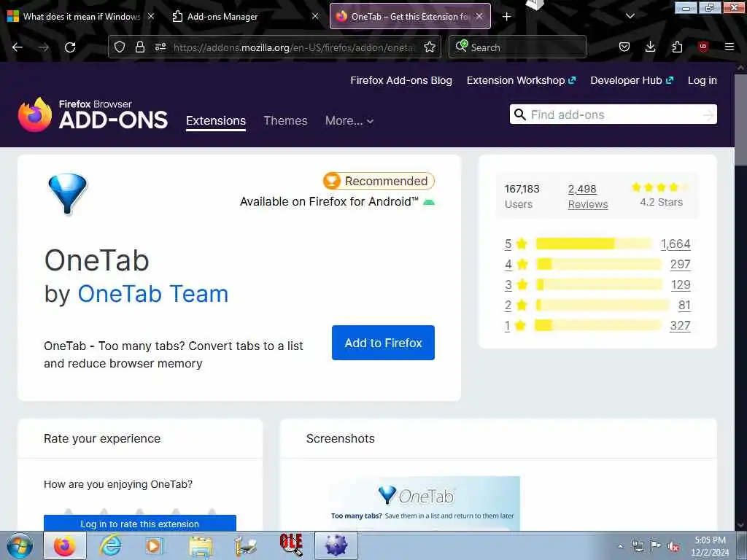This screenshot has height=560, width=747.
Task: Open the OneTab Team author link
Action: pos(153,294)
